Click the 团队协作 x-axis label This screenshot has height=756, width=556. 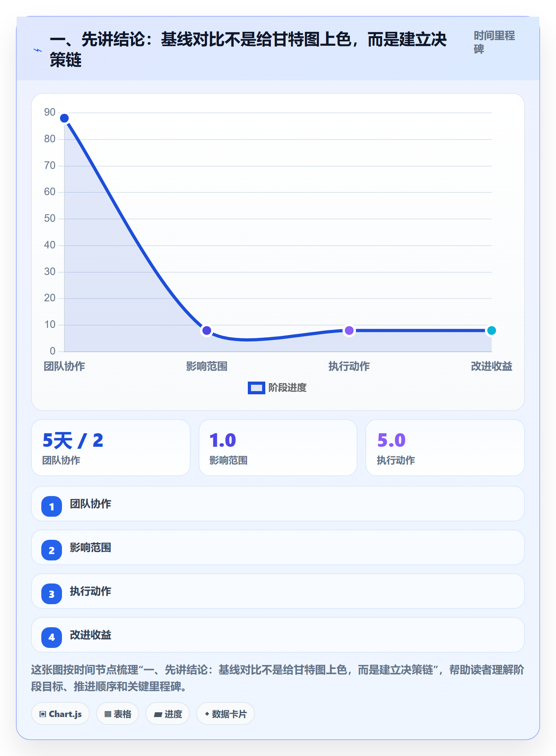click(64, 366)
